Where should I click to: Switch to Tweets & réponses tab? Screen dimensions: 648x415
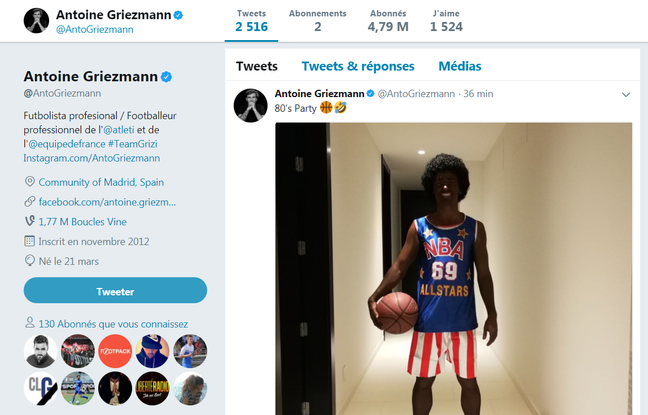(357, 67)
